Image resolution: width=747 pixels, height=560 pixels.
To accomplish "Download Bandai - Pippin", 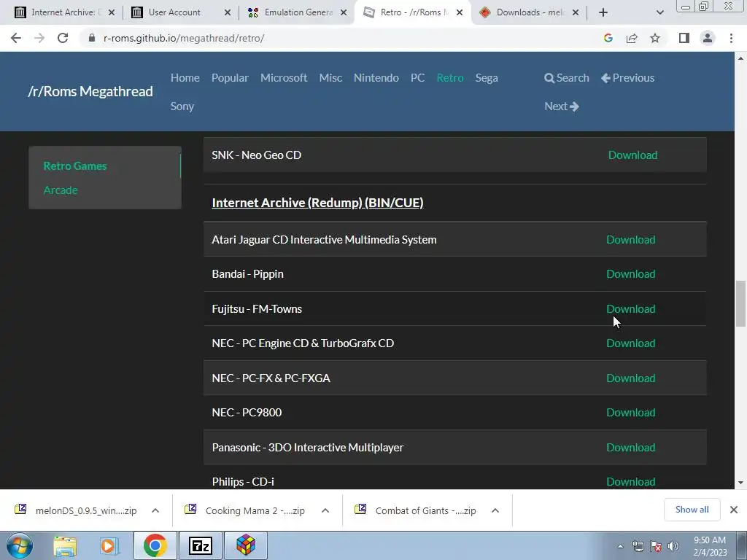I will click(x=631, y=274).
